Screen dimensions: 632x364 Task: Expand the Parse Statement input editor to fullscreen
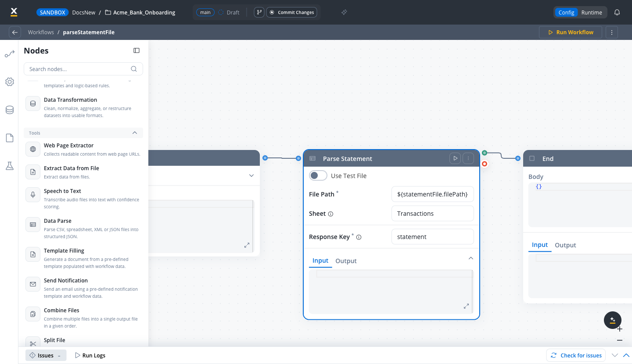click(467, 306)
